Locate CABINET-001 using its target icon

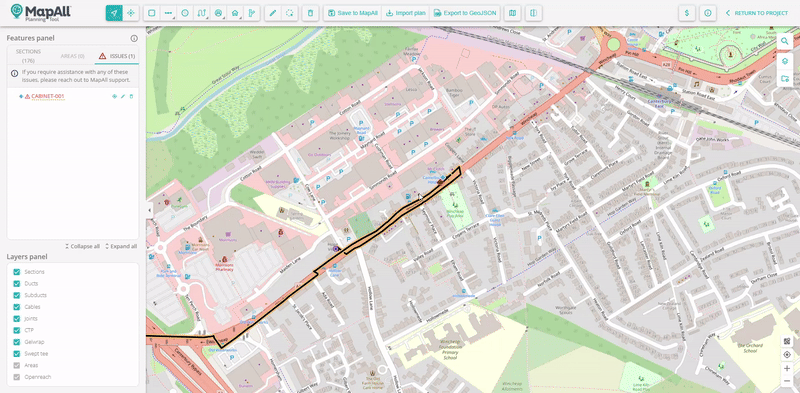click(114, 96)
